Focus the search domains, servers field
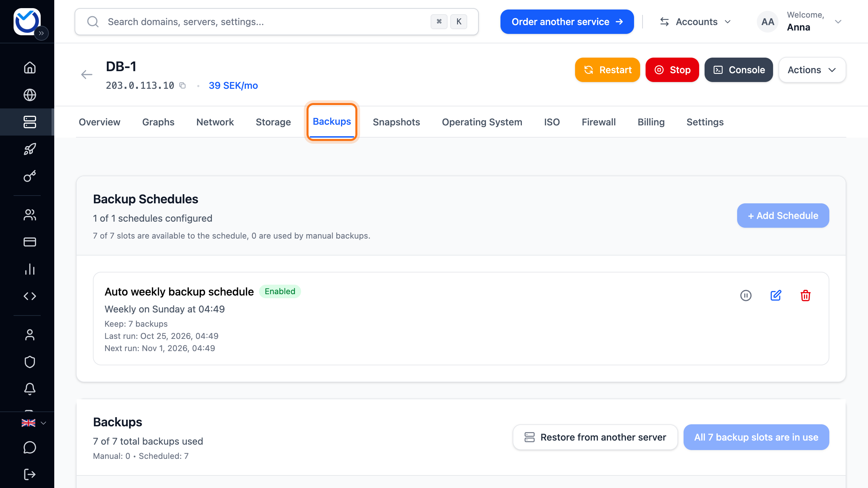 tap(276, 22)
